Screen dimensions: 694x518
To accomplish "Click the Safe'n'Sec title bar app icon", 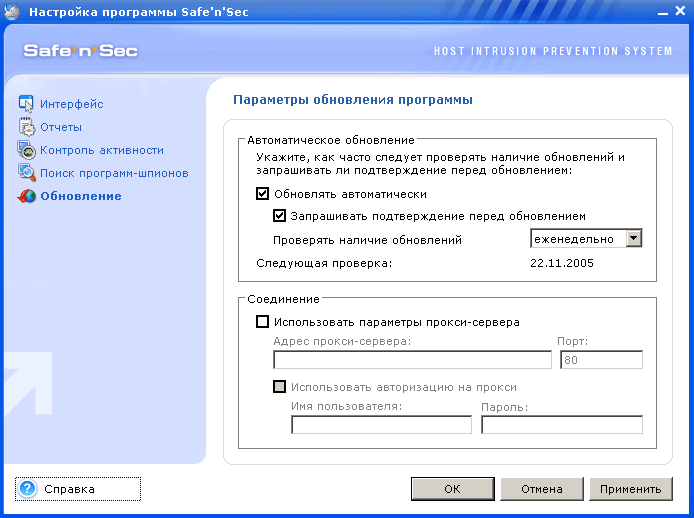I will click(12, 12).
